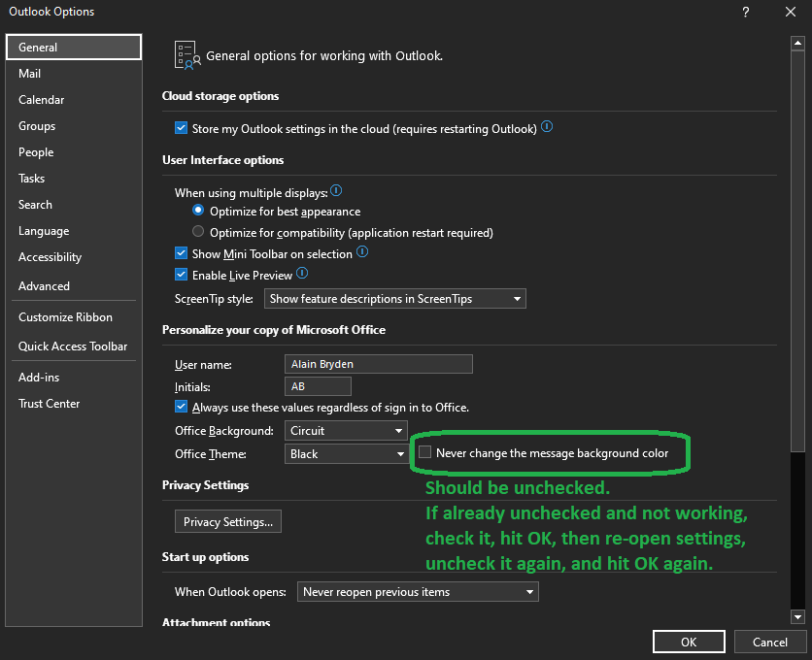
Task: Open Quick Access Toolbar settings
Action: coord(74,346)
